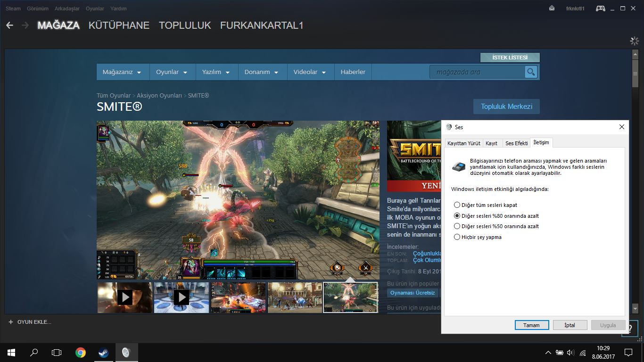Screen dimensions: 644x362
Task: Click the Sound dialog taskbar icon
Action: (x=126, y=352)
